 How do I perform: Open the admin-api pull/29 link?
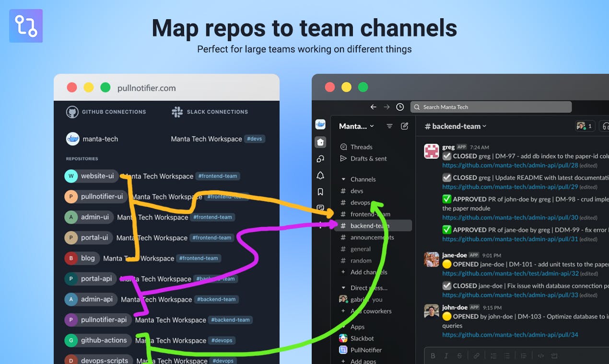pyautogui.click(x=510, y=187)
